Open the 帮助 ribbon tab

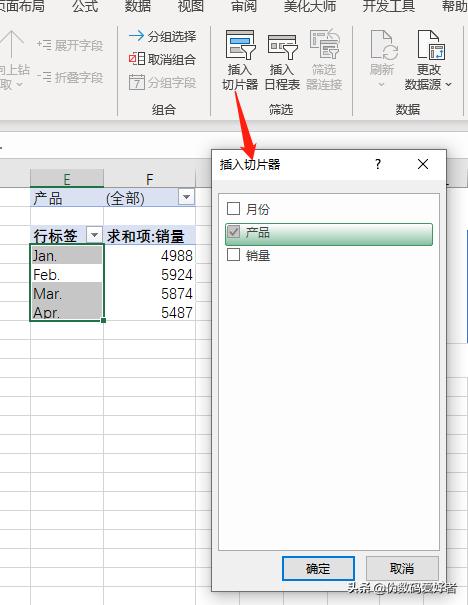click(454, 6)
